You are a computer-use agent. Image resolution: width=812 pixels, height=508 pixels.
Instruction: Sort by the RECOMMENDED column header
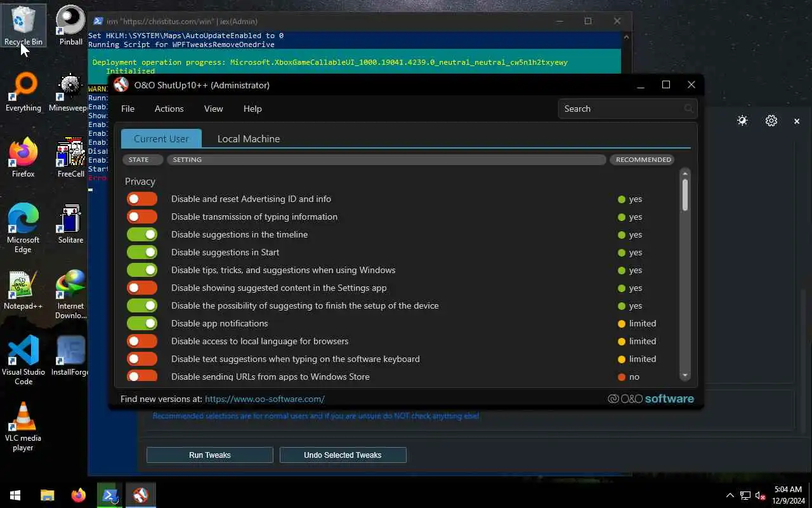click(642, 159)
